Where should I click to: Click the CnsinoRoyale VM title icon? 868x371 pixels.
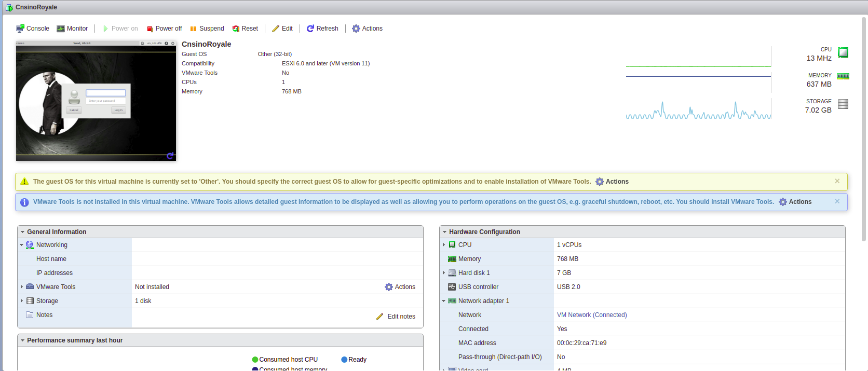pos(9,7)
